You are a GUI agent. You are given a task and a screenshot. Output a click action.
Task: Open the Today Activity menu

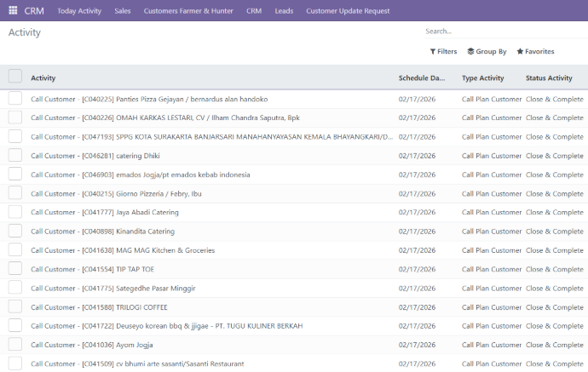click(79, 11)
